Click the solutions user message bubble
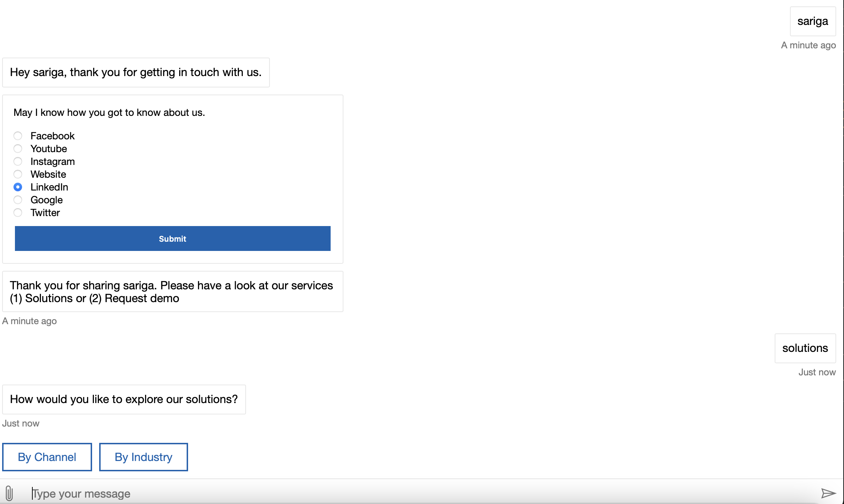The image size is (844, 504). click(x=806, y=348)
